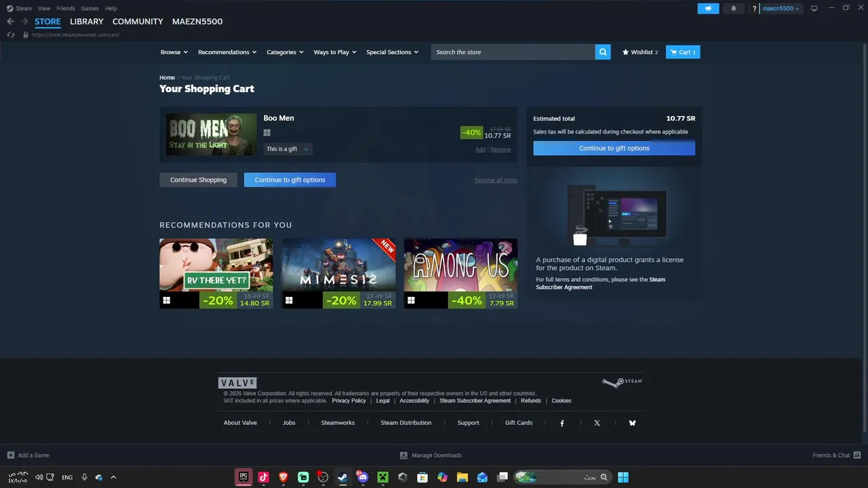Viewport: 868px width, 488px height.
Task: Click the help avatar with question mark
Action: (753, 8)
